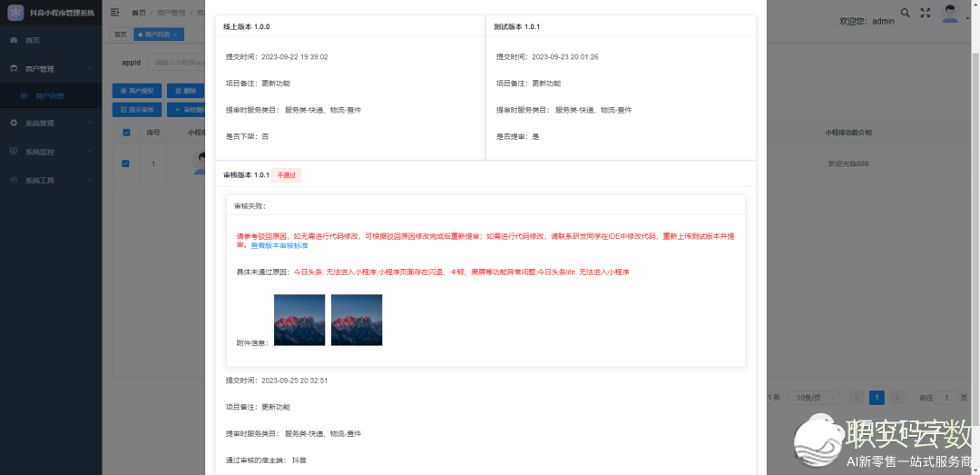Click the 是否下架：否 text
Screen dimensions: 980x475
click(247, 136)
